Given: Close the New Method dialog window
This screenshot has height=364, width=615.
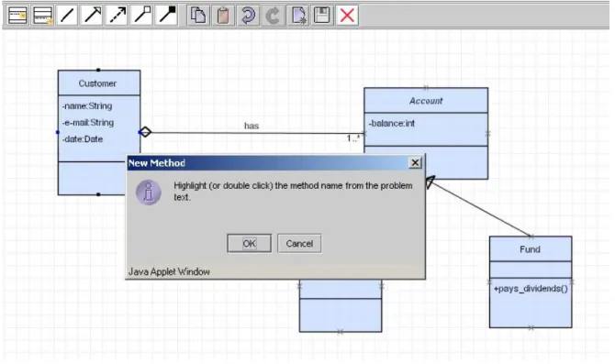Looking at the screenshot, I should tap(415, 162).
